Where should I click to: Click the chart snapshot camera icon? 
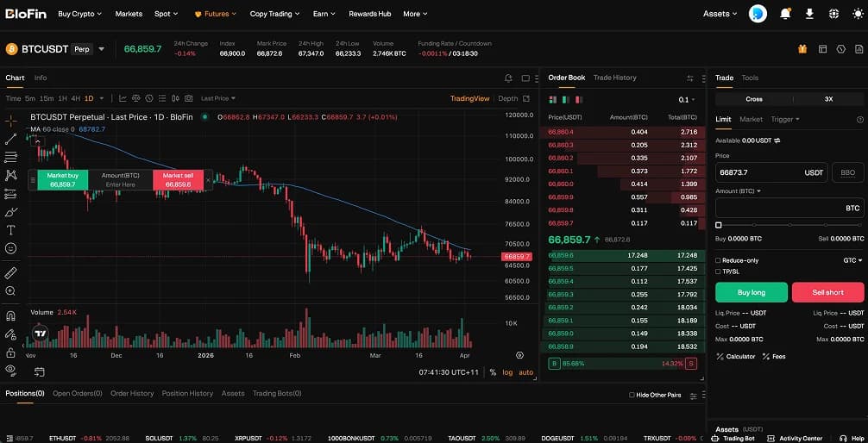188,98
